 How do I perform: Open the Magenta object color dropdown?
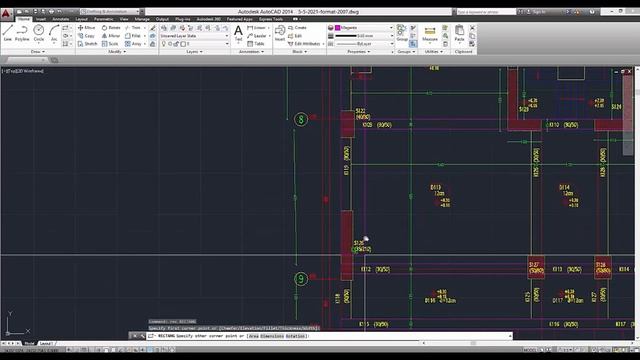coord(364,28)
